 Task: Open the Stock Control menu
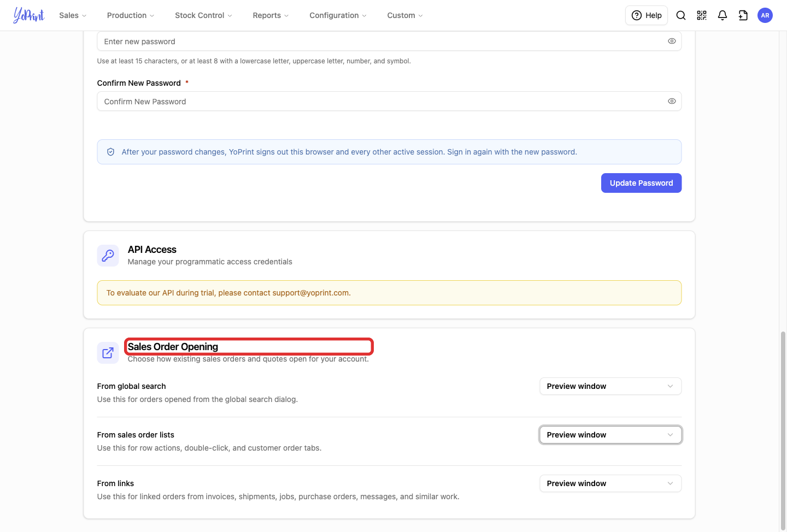203,15
